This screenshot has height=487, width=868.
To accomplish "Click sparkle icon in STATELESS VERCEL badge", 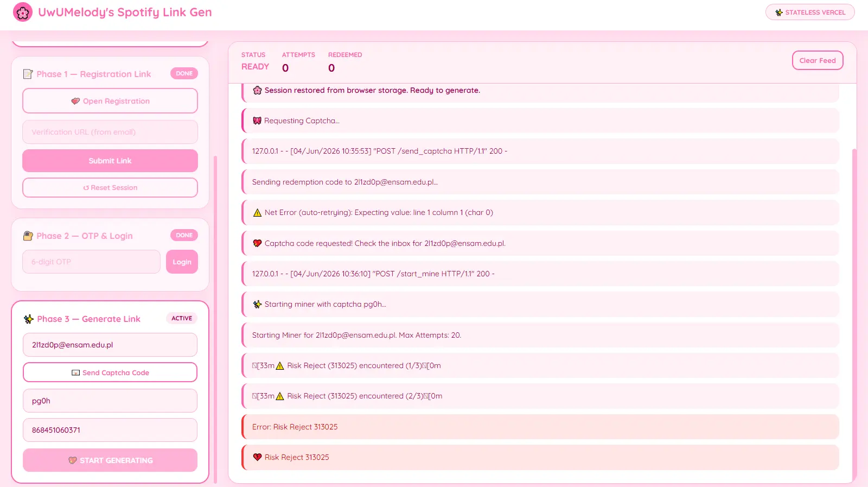I will click(779, 12).
